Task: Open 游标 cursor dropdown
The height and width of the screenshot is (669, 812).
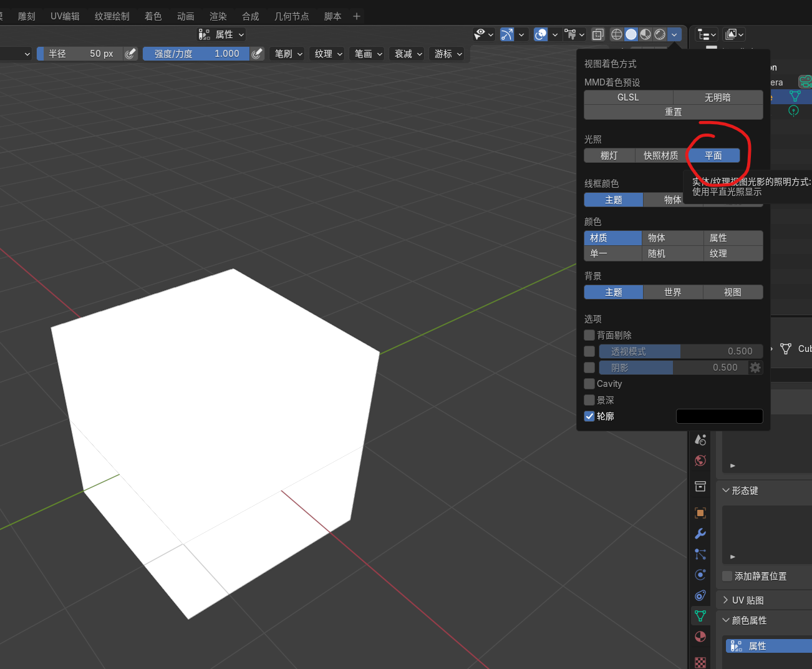Action: click(x=447, y=54)
